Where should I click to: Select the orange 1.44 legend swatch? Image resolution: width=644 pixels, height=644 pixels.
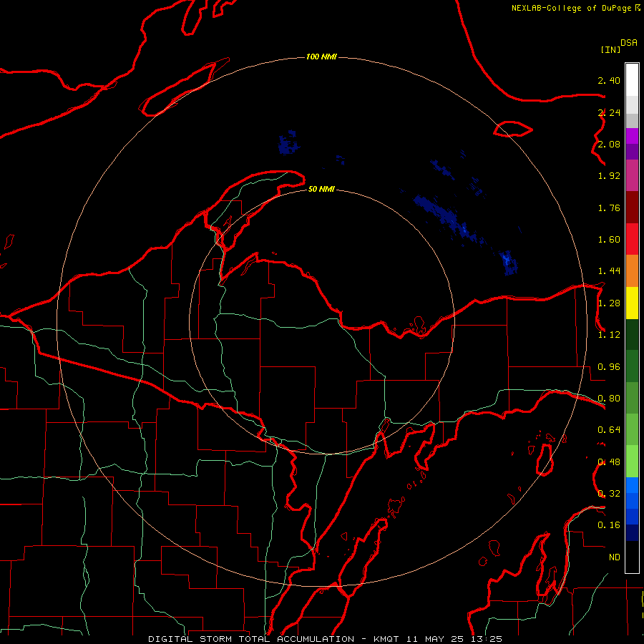click(x=632, y=270)
